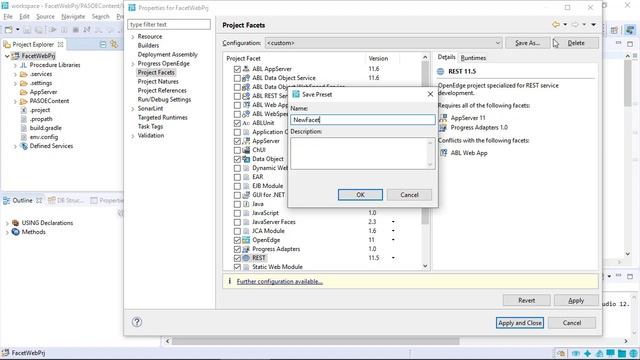
Task: Switch to the Runtimes tab
Action: [473, 58]
